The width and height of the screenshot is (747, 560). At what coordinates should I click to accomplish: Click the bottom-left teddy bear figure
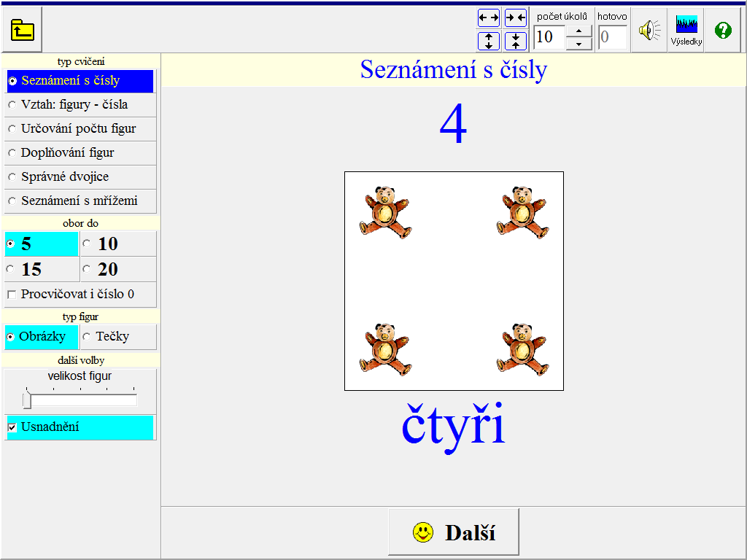coord(385,349)
